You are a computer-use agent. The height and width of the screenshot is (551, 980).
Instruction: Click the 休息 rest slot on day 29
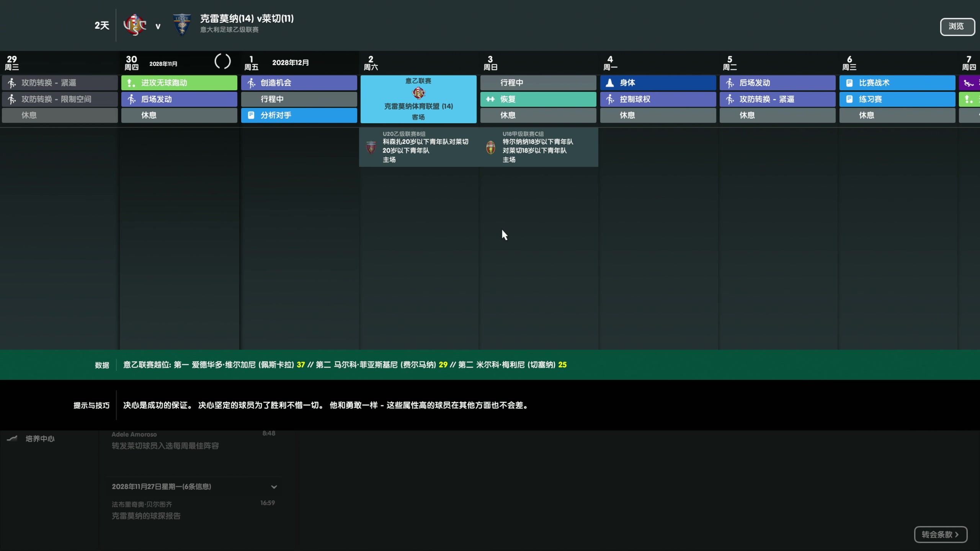[x=60, y=115]
